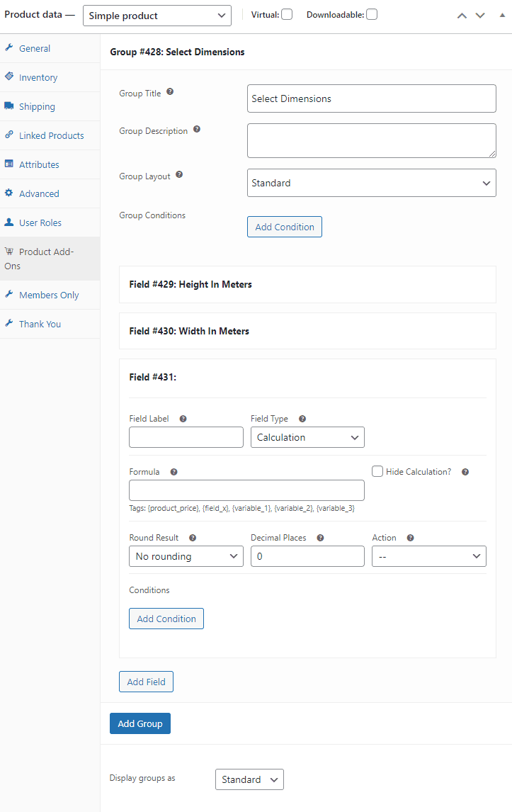Click into the Formula input field

point(246,490)
